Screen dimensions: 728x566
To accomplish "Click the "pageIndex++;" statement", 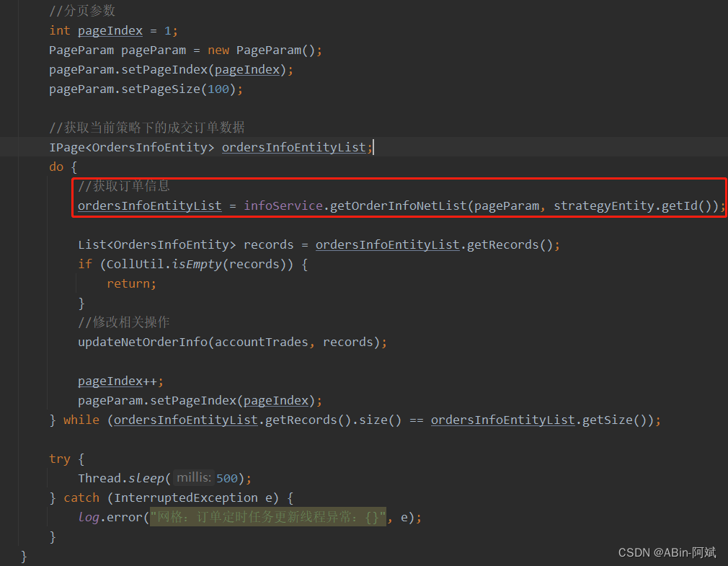I will [x=120, y=381].
